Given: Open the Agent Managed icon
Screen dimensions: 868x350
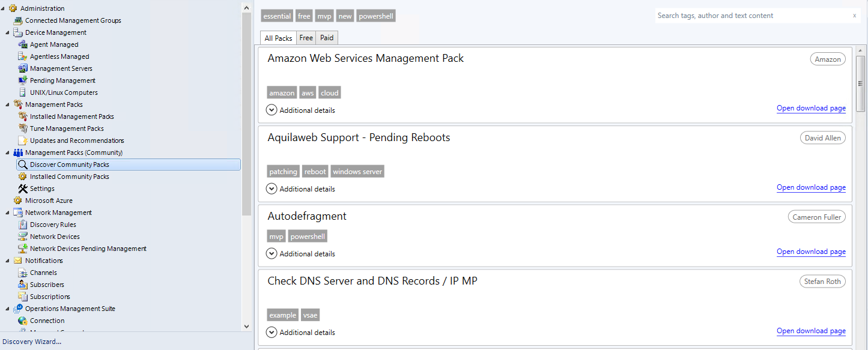Looking at the screenshot, I should point(23,44).
